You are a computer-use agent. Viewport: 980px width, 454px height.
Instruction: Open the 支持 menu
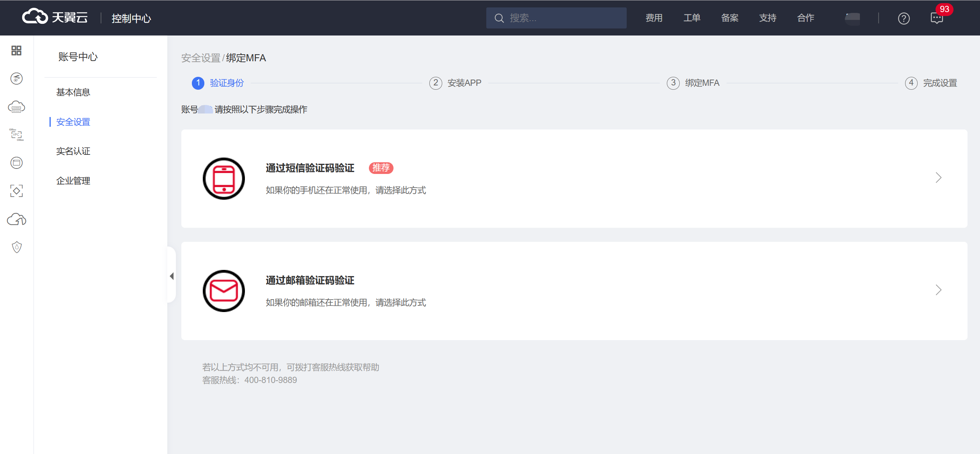point(767,18)
